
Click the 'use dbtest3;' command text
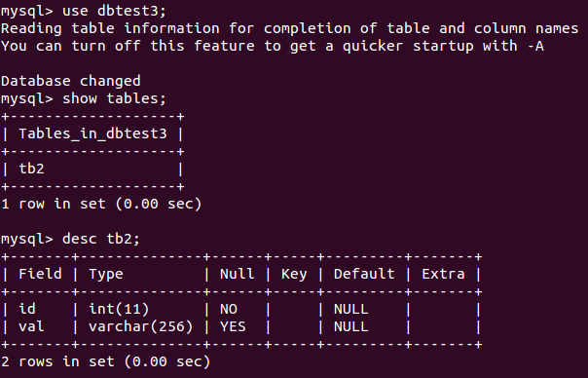(x=114, y=11)
